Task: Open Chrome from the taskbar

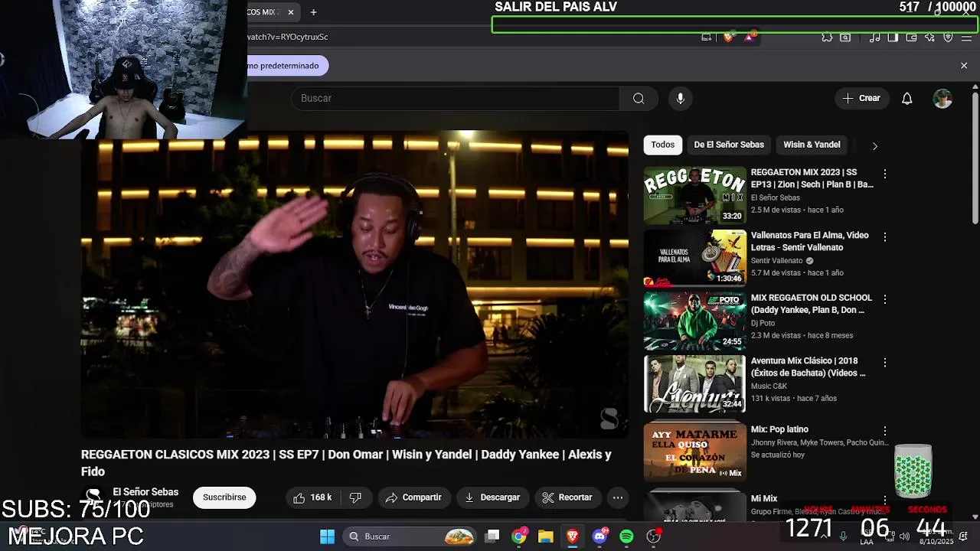Action: point(519,536)
